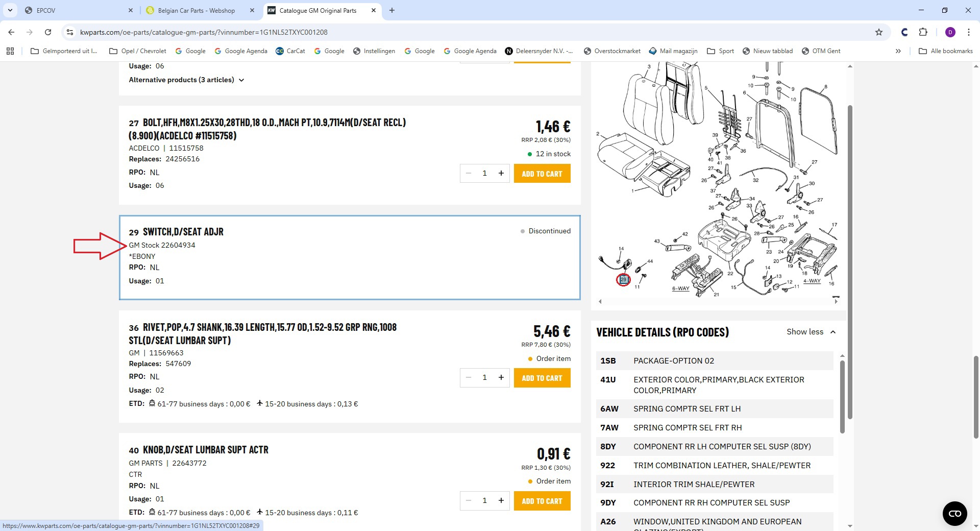Open Chrome profile sync indicator icon
The width and height of the screenshot is (980, 531).
[x=904, y=32]
